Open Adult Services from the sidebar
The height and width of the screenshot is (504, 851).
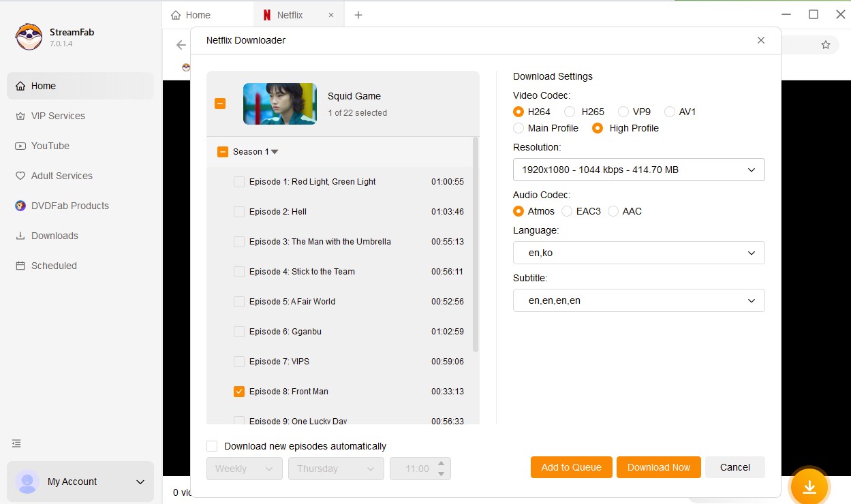[x=61, y=176]
